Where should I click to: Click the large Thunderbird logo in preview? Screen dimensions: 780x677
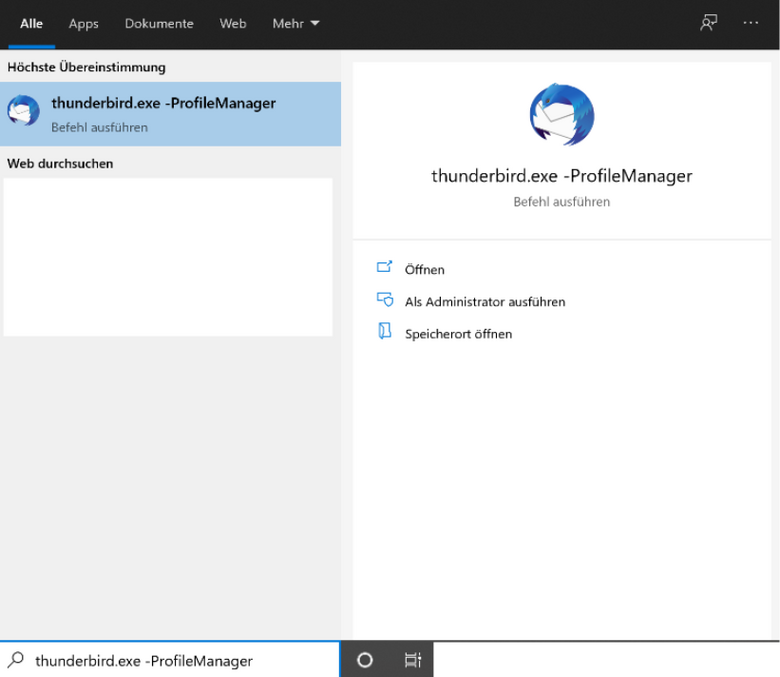click(x=562, y=114)
